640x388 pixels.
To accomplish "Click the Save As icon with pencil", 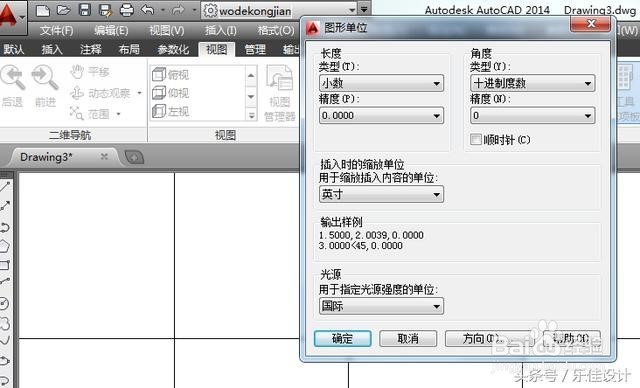I will (105, 10).
